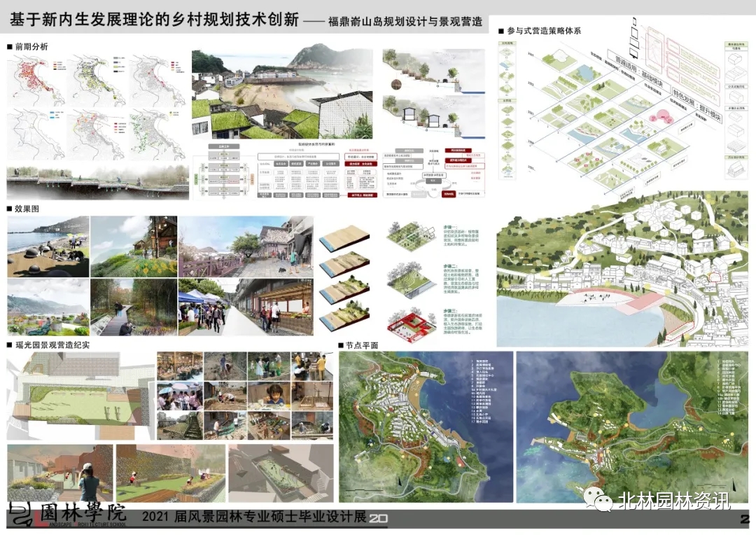This screenshot has height=535, width=756.
Task: Click the 园林学院 school logo
Action: [67, 515]
